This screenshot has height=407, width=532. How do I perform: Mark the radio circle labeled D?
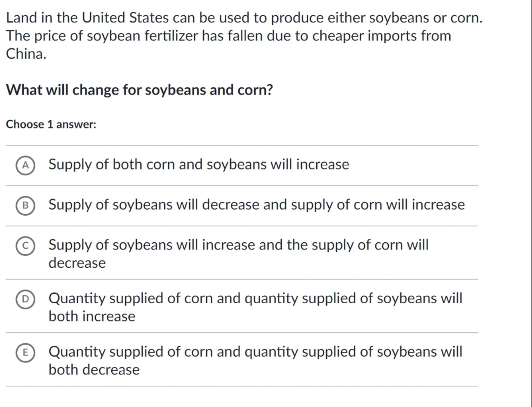coord(25,299)
